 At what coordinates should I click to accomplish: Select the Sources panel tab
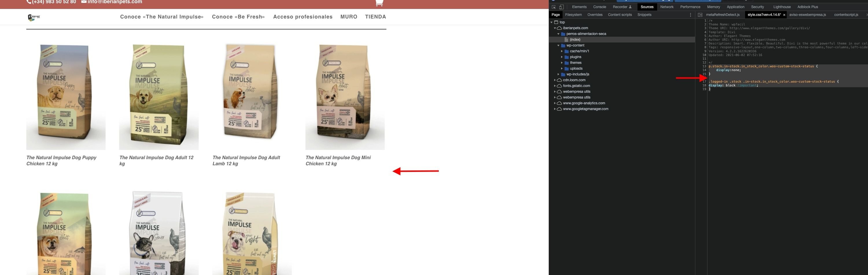647,7
